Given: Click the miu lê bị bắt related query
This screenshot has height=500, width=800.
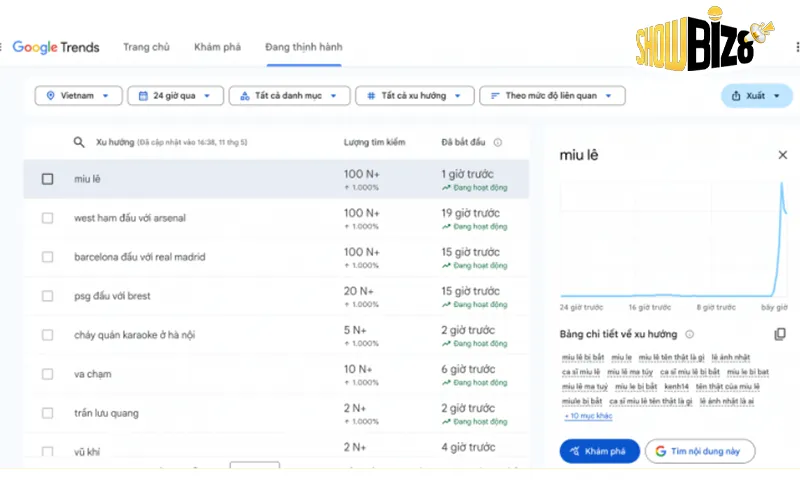Looking at the screenshot, I should [x=583, y=357].
